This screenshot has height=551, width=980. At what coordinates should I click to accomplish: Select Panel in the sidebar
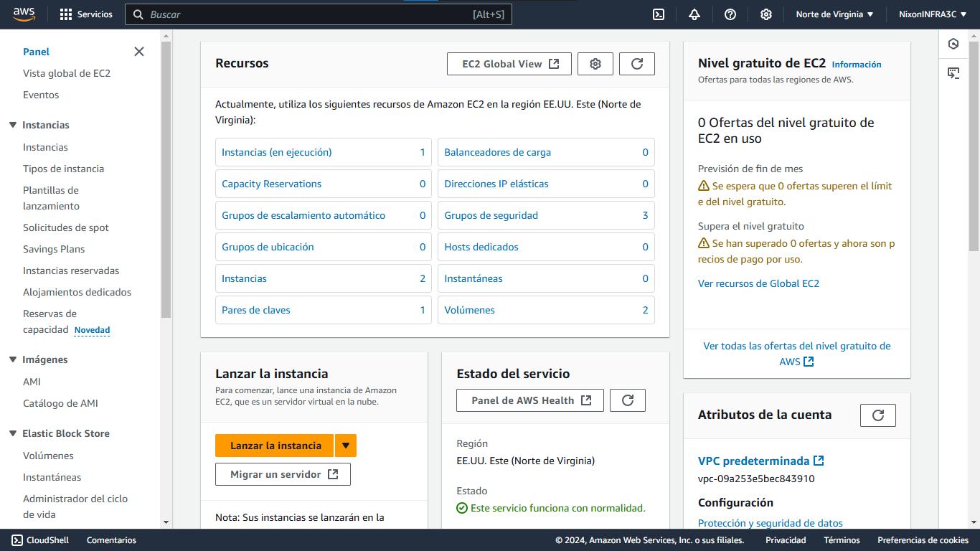coord(37,52)
